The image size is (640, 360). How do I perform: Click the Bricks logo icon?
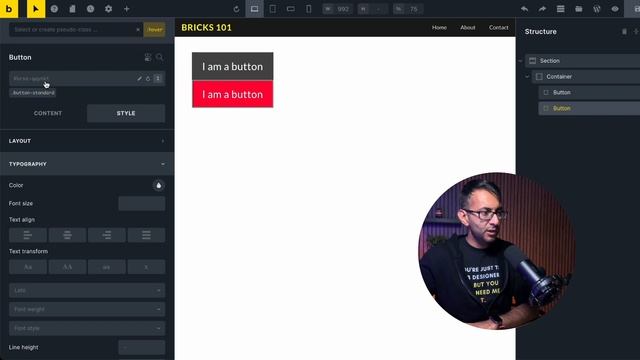click(9, 9)
